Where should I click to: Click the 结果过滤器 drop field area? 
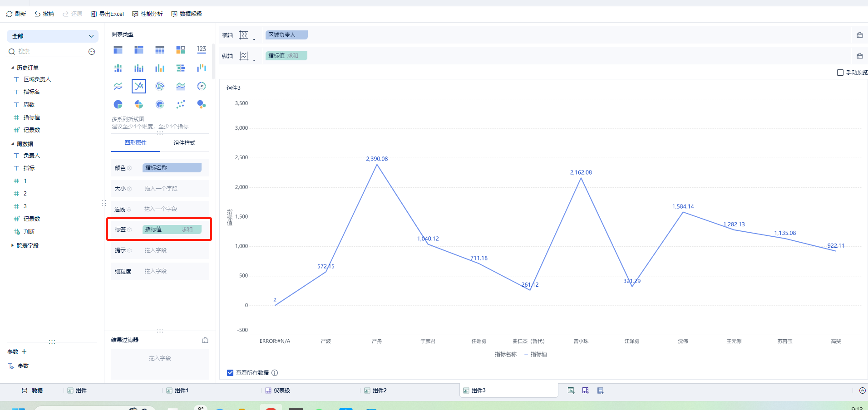(x=160, y=364)
